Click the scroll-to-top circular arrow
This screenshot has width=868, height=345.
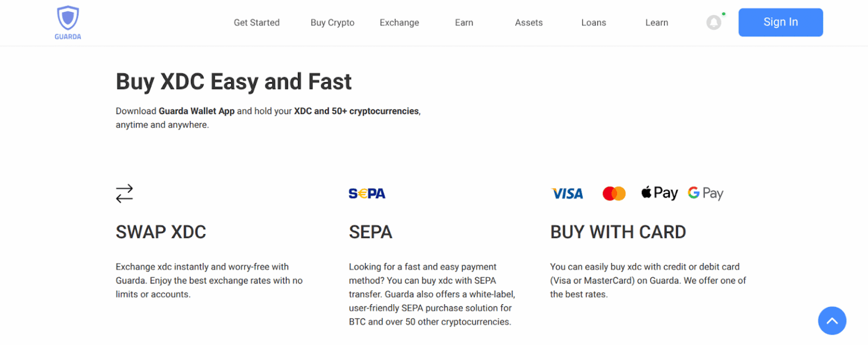point(832,321)
